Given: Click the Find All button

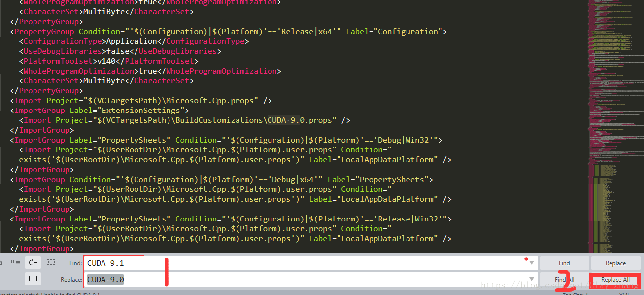Looking at the screenshot, I should tap(564, 279).
